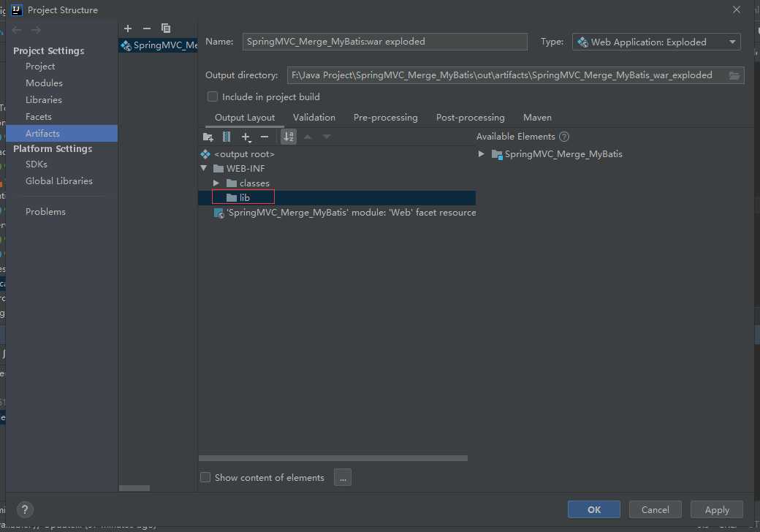Image resolution: width=760 pixels, height=532 pixels.
Task: Navigate back with left arrow
Action: pyautogui.click(x=17, y=30)
